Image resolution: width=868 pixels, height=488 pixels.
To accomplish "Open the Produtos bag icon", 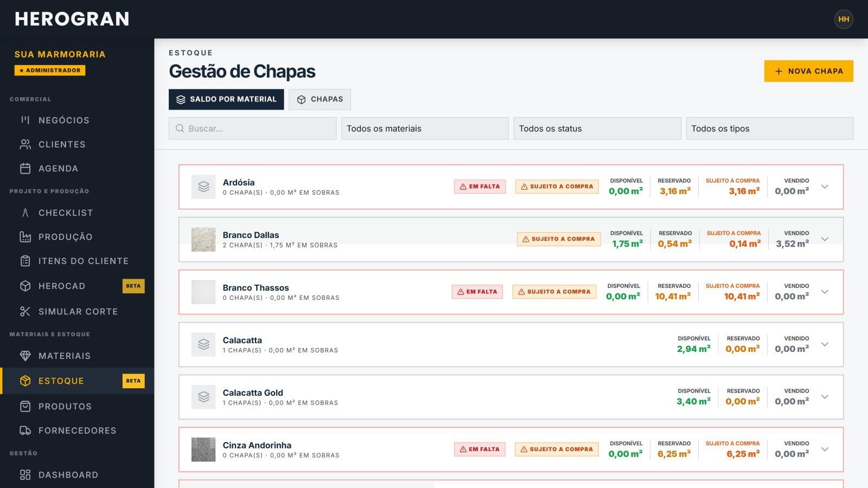I will tap(25, 406).
